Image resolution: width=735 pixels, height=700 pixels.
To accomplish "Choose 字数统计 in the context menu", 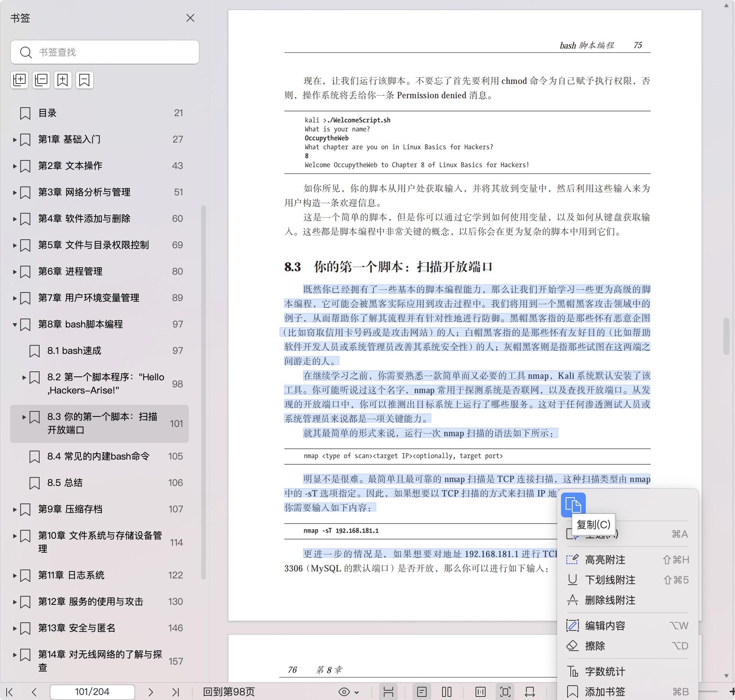I will pyautogui.click(x=605, y=672).
